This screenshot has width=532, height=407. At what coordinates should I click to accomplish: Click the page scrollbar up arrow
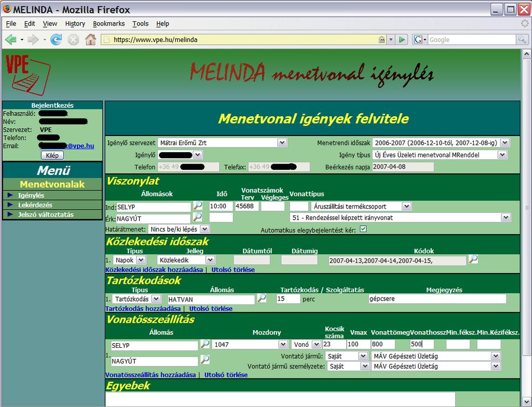[526, 54]
